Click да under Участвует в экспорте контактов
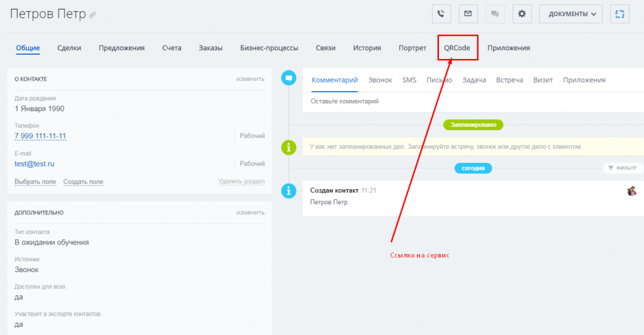The image size is (644, 335). coord(19,324)
